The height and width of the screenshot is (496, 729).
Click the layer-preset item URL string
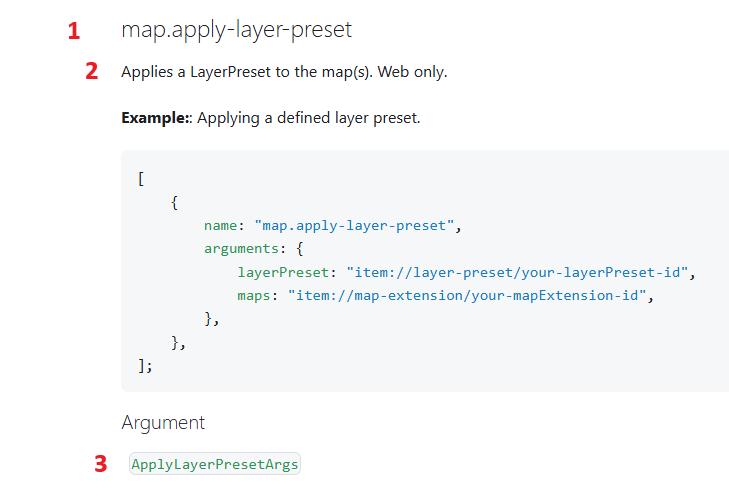click(517, 272)
